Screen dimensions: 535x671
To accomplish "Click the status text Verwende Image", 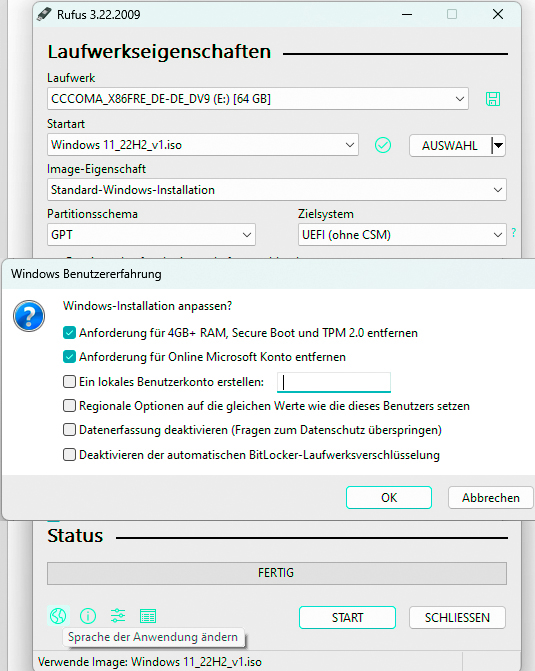I will (150, 662).
